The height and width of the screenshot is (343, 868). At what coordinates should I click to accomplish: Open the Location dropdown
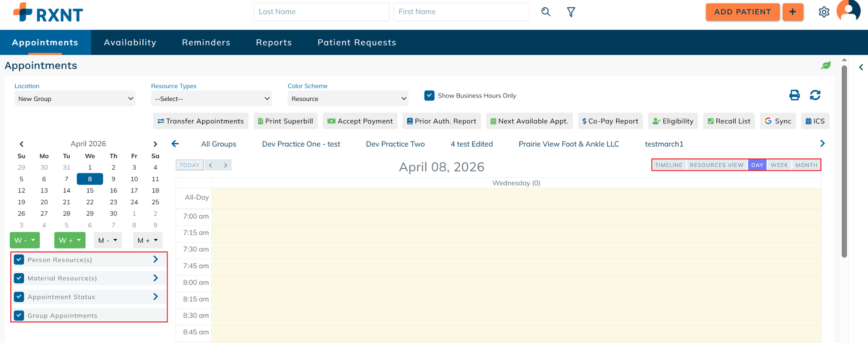click(75, 99)
